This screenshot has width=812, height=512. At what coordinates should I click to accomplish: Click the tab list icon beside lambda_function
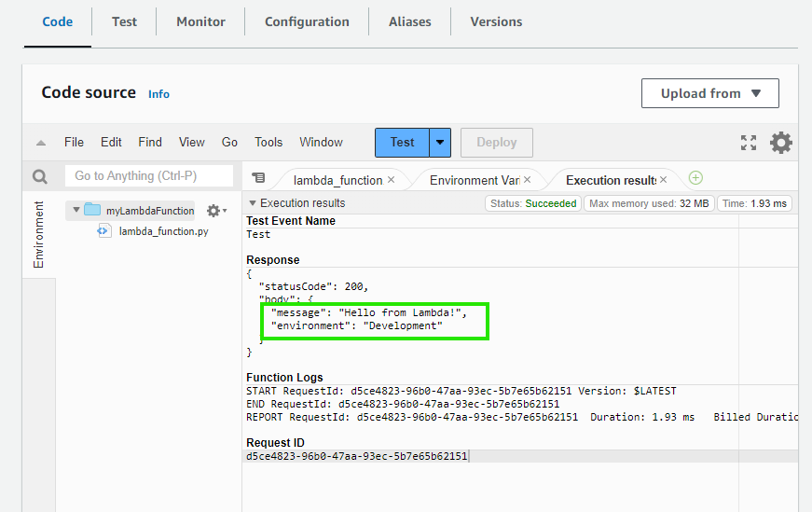(x=259, y=178)
